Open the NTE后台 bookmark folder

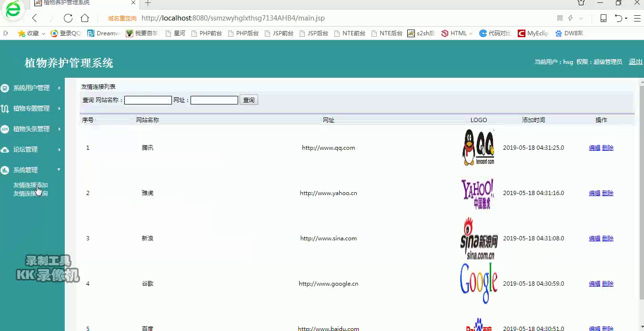pos(387,33)
